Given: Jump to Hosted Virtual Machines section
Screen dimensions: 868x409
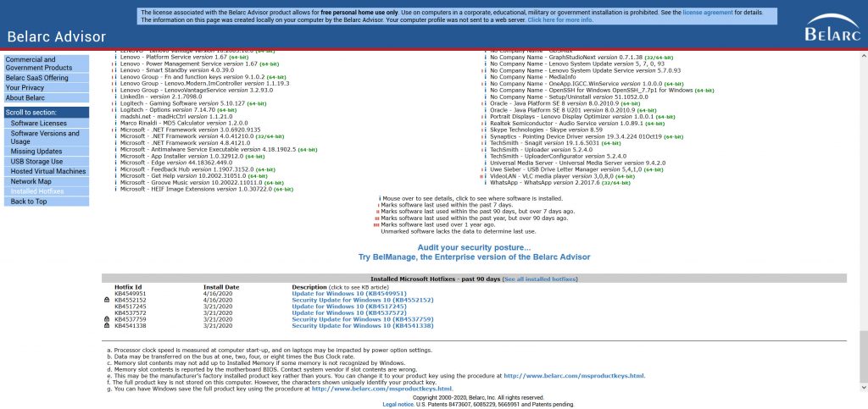Looking at the screenshot, I should (46, 171).
